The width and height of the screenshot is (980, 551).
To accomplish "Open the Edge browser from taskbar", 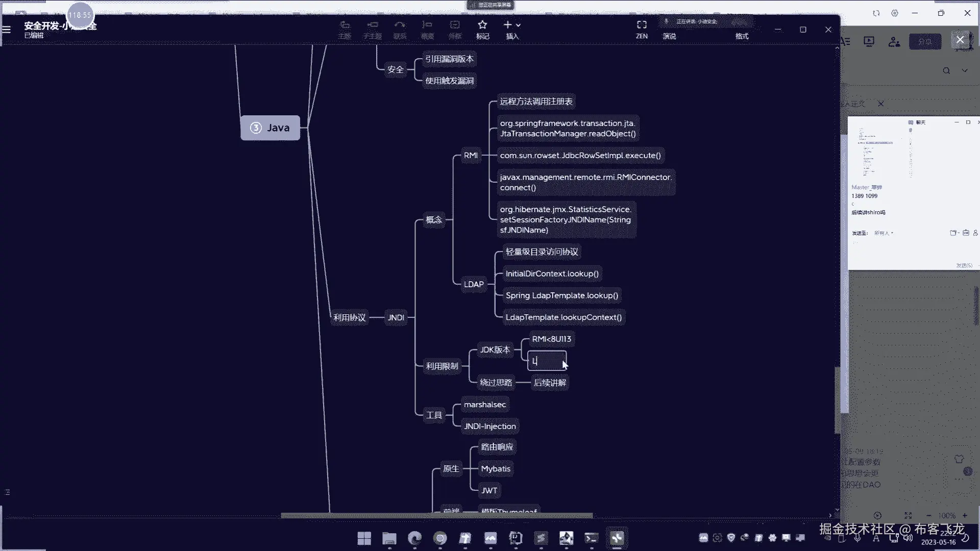I will (x=414, y=538).
